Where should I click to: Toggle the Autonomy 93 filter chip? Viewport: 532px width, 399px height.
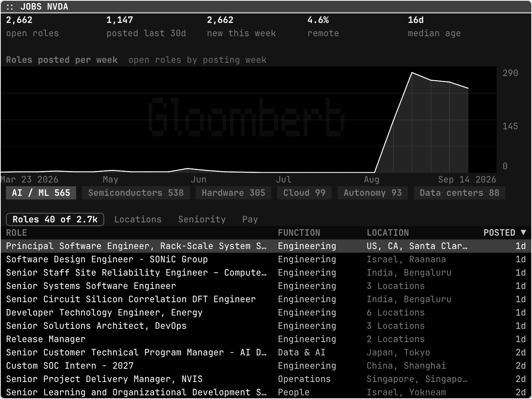[x=373, y=193]
